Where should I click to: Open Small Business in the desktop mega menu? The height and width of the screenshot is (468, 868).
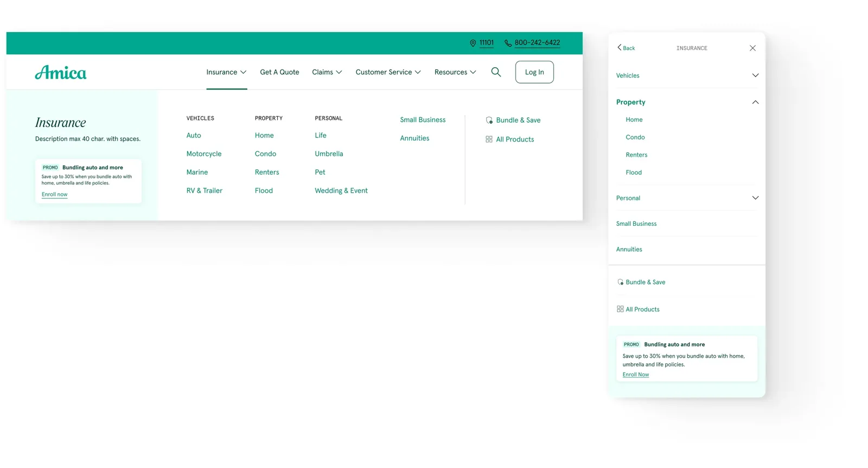pyautogui.click(x=423, y=119)
